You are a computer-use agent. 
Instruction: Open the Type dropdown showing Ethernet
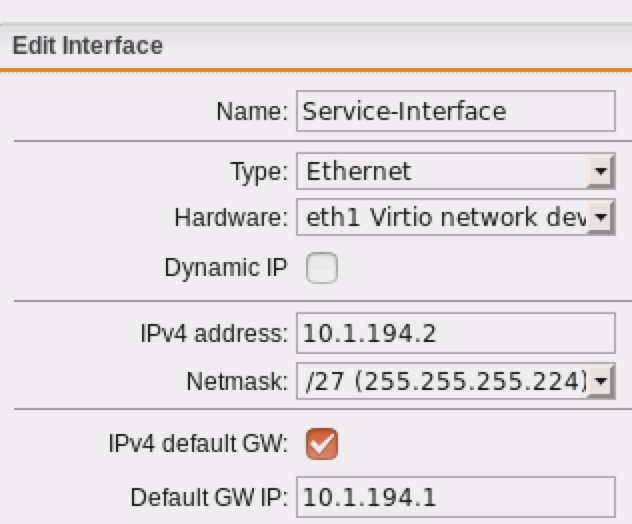455,171
